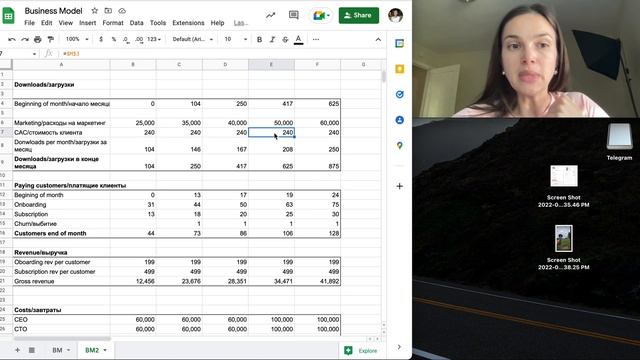This screenshot has width=640, height=360.
Task: Activate the paint format tool
Action: [x=51, y=40]
